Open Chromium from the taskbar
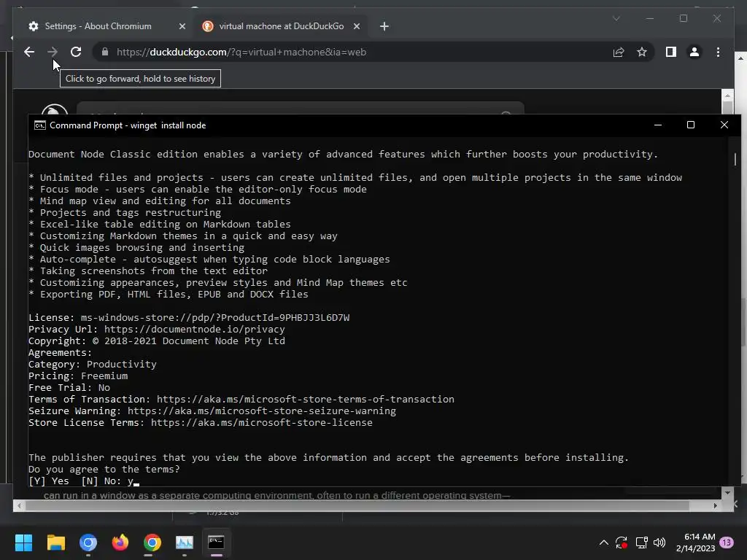This screenshot has height=560, width=747. pos(88,542)
